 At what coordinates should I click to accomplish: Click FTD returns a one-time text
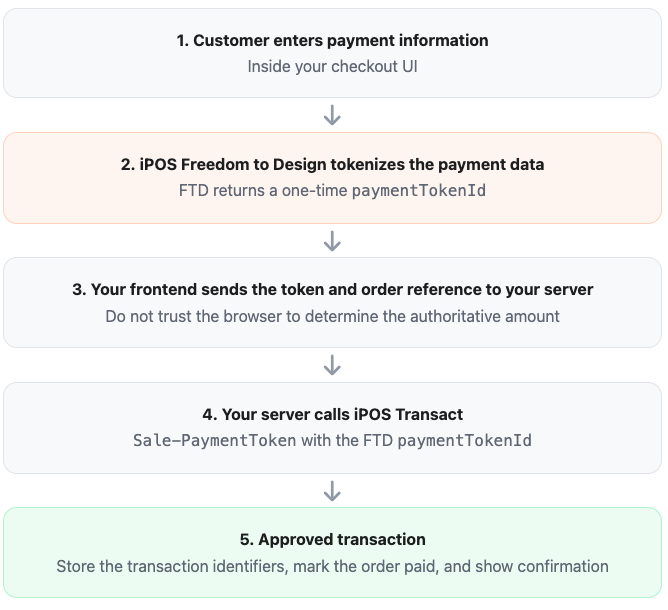pyautogui.click(x=263, y=190)
